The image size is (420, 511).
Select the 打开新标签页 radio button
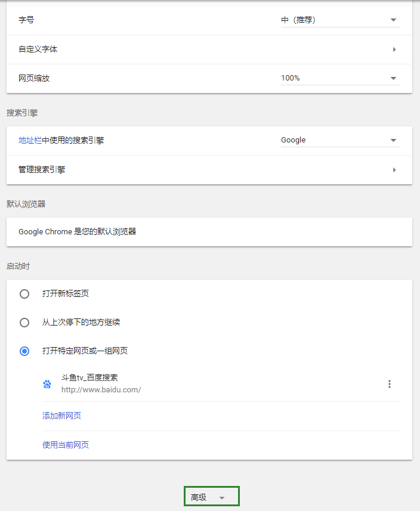click(x=24, y=294)
